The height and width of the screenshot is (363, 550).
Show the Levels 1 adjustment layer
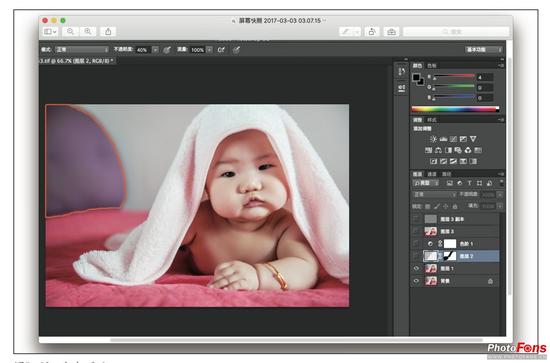[416, 243]
